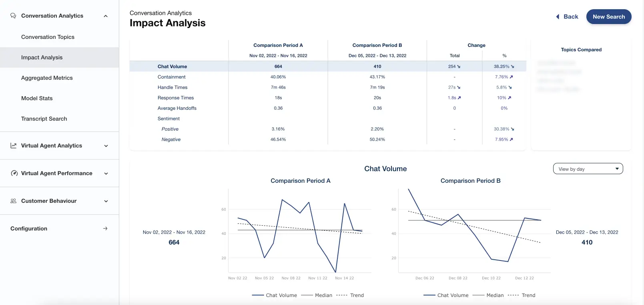Click the Virtual Agent Performance gauge icon

(14, 173)
